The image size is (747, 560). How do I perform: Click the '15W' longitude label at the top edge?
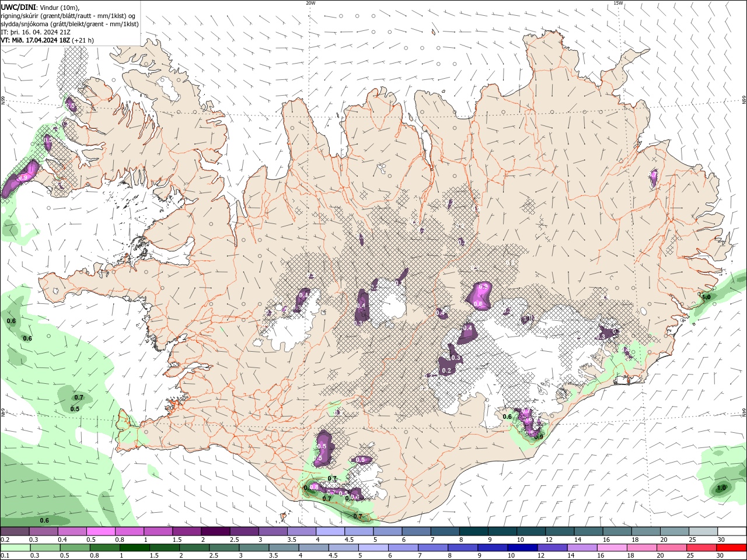click(618, 3)
